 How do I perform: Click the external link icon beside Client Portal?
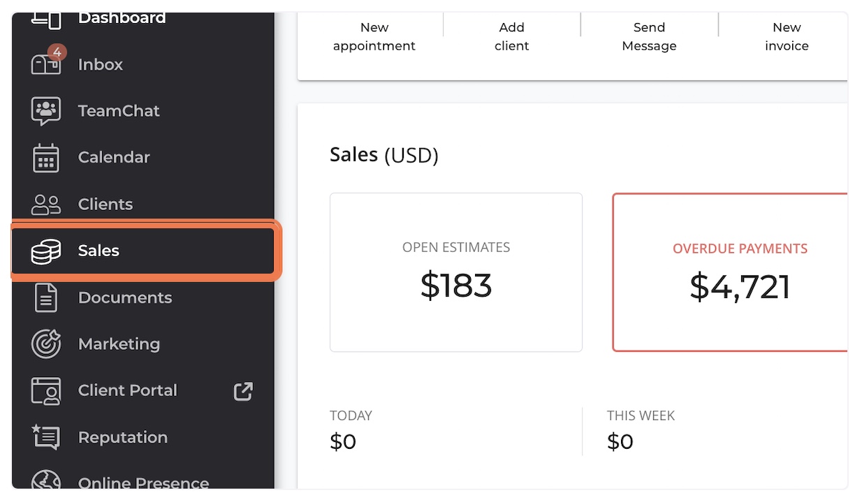243,391
